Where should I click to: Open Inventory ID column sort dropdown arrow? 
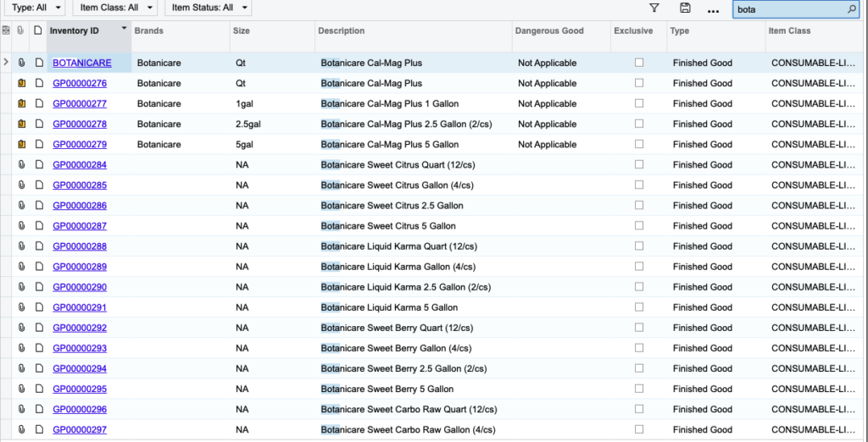click(x=124, y=28)
